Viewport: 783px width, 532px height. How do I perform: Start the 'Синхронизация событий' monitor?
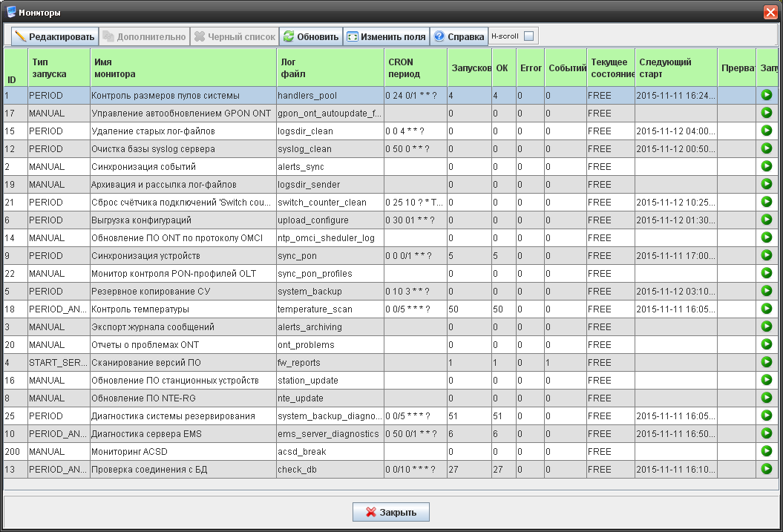coord(767,166)
